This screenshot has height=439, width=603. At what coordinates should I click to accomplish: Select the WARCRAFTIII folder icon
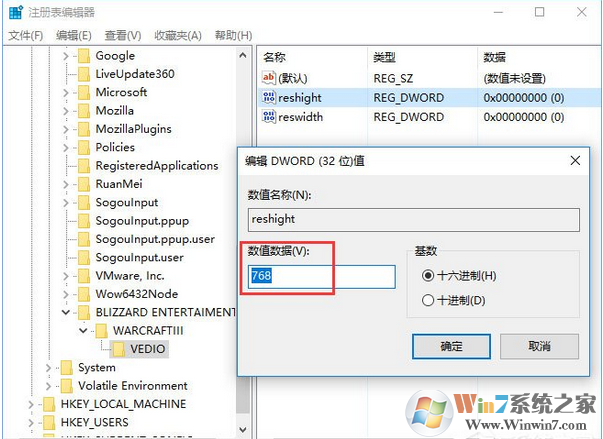tap(101, 331)
